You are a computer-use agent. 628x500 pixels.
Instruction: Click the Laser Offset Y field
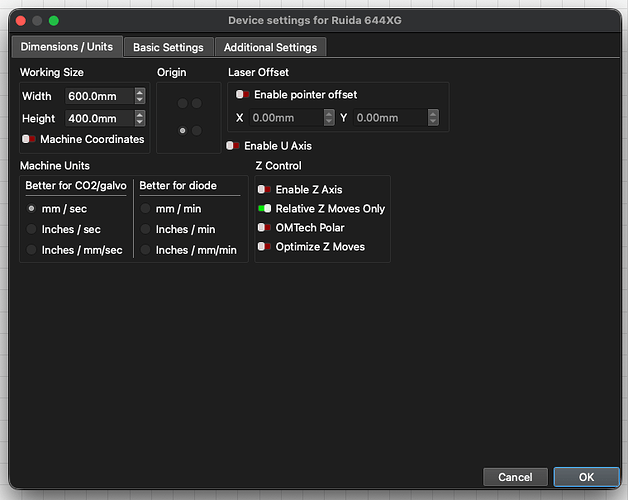pos(390,118)
